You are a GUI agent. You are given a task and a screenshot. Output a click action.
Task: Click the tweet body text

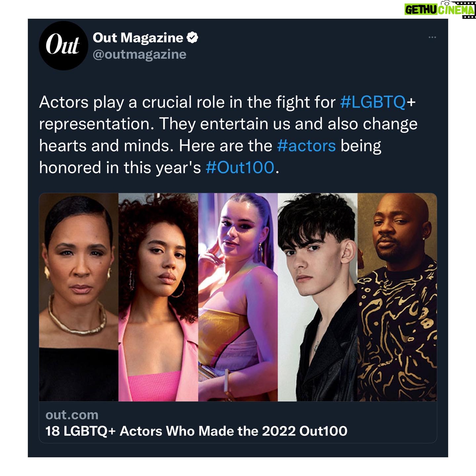pyautogui.click(x=228, y=135)
